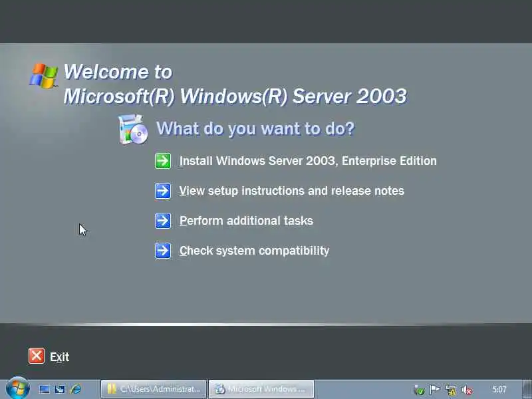Choose Perform additional tasks
Screen dimensions: 532x399
pos(246,221)
